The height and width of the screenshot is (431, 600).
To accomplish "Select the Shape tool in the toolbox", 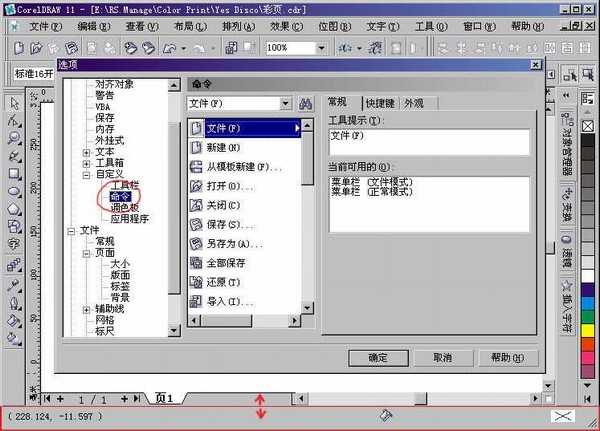I will click(14, 121).
